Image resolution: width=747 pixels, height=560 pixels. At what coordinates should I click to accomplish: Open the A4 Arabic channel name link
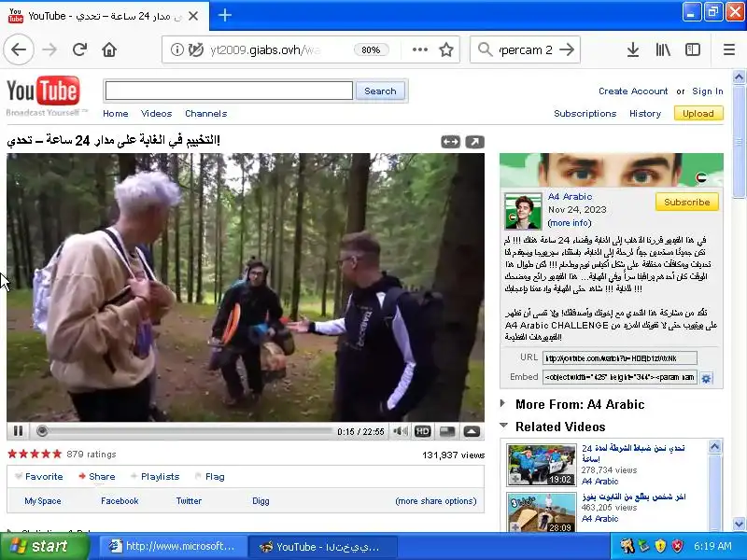(x=570, y=196)
